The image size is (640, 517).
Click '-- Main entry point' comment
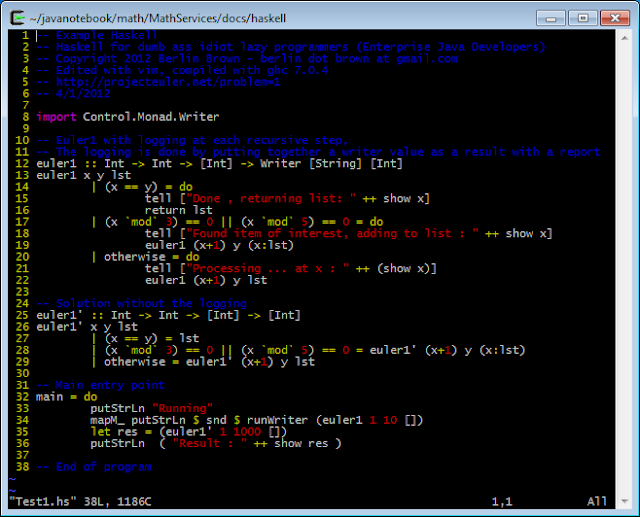point(100,385)
